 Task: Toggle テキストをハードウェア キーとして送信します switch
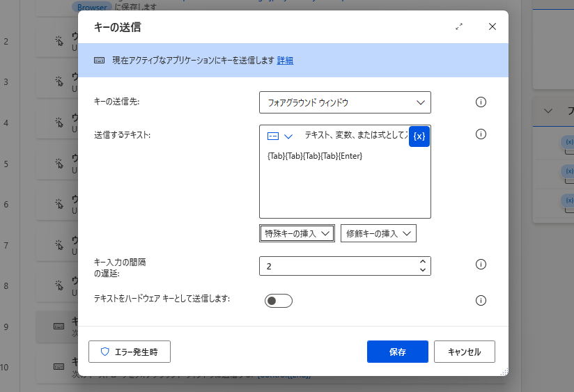[x=278, y=301]
